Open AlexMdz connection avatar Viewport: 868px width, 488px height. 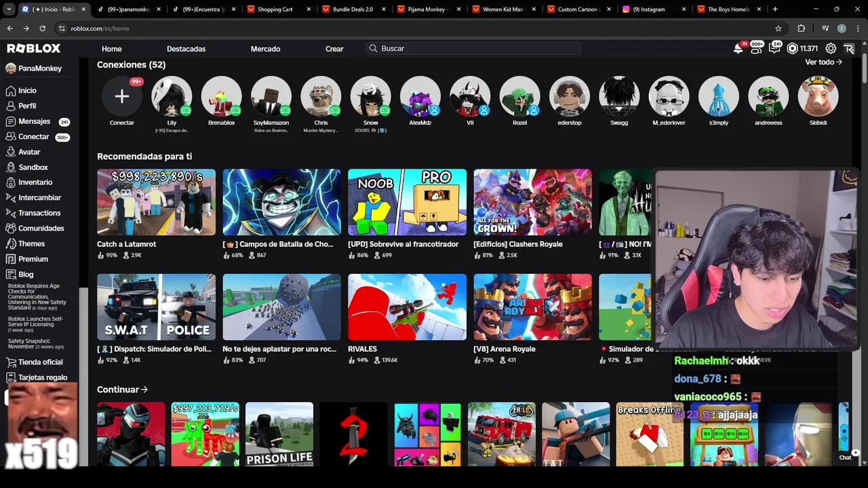(420, 96)
